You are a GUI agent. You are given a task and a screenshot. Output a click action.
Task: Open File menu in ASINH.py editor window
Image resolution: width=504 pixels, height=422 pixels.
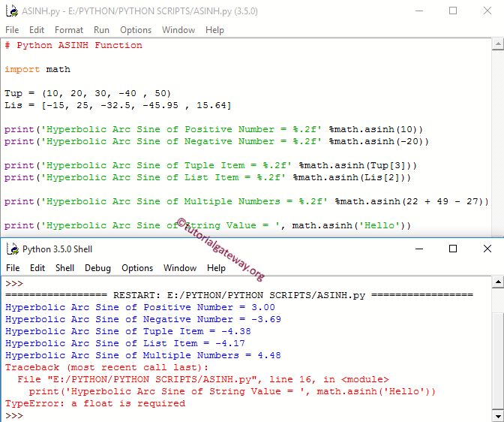click(12, 30)
